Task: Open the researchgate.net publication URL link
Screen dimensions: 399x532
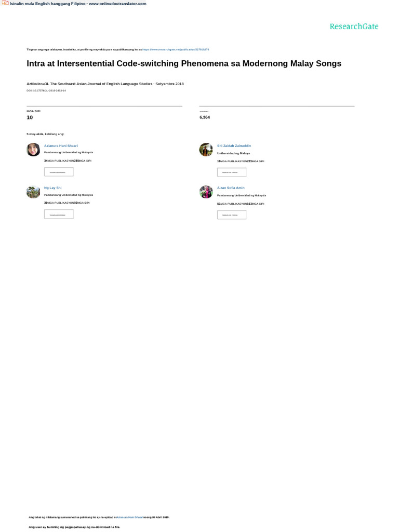Action: click(x=176, y=49)
